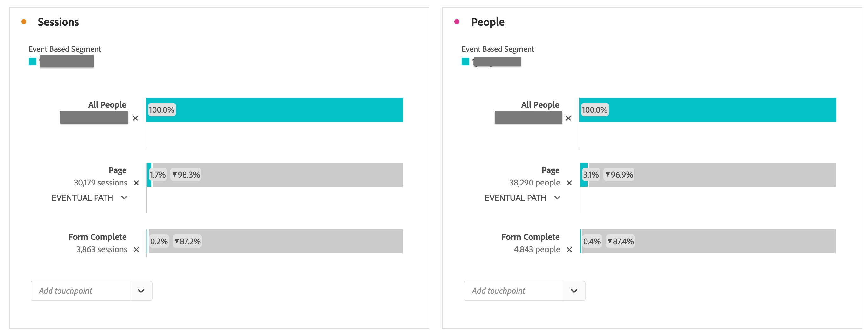Remove All People touchpoint in People panel

[x=568, y=118]
